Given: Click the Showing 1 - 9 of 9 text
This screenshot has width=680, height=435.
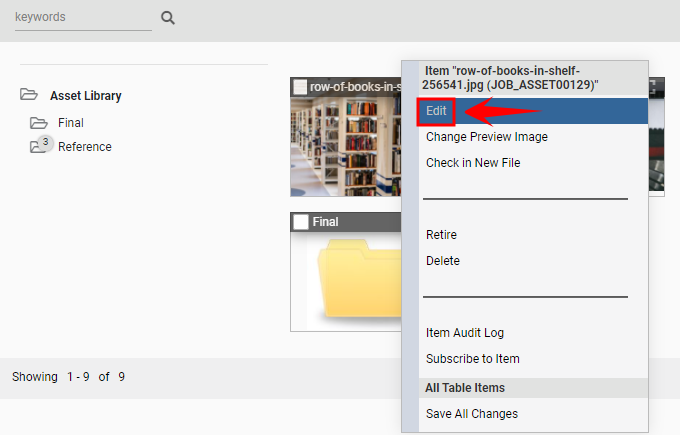Looking at the screenshot, I should pyautogui.click(x=69, y=376).
